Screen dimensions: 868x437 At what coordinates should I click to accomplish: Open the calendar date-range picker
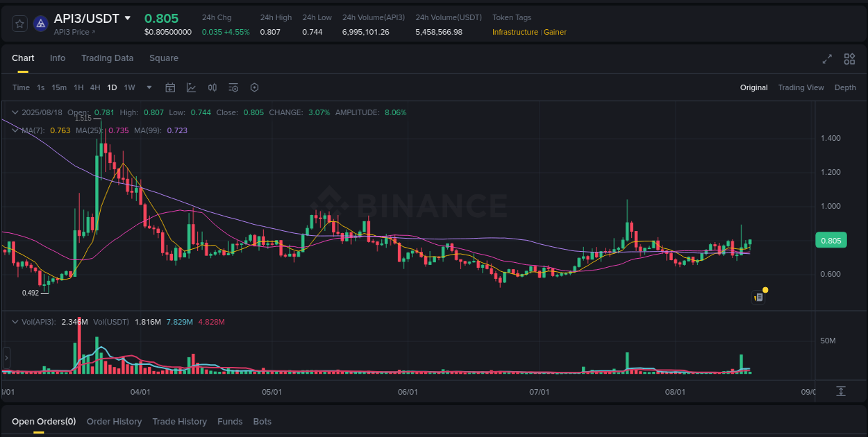[170, 87]
